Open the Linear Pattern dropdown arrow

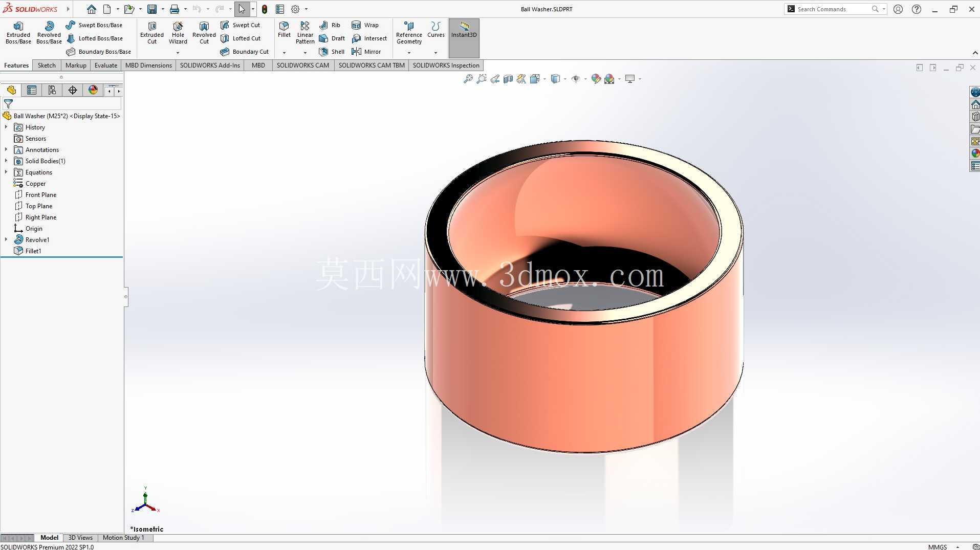(x=305, y=52)
